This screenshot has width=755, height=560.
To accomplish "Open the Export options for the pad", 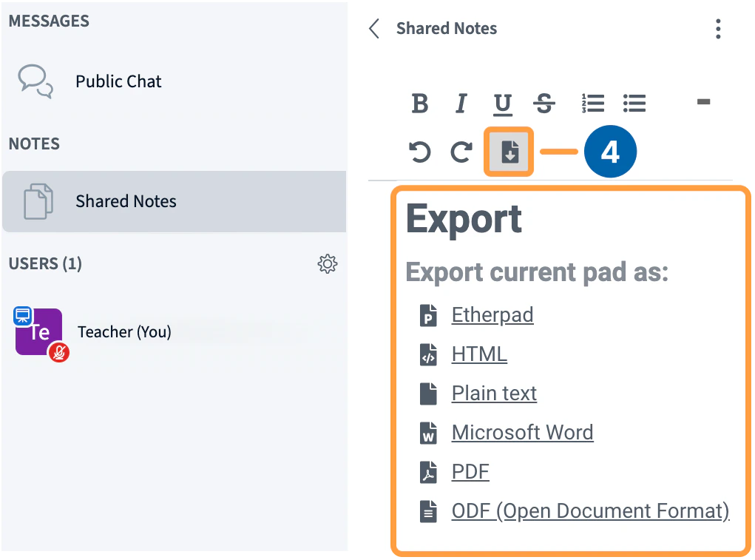I will pyautogui.click(x=508, y=151).
